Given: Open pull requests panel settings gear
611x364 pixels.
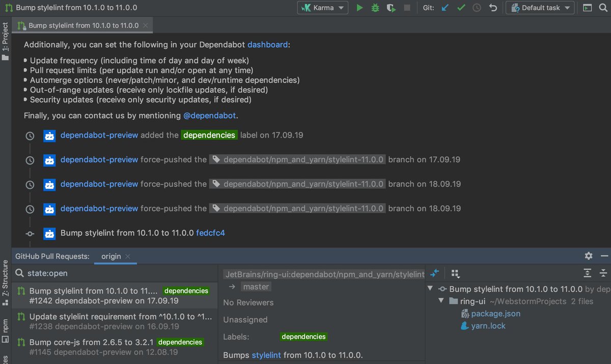Looking at the screenshot, I should coord(589,256).
